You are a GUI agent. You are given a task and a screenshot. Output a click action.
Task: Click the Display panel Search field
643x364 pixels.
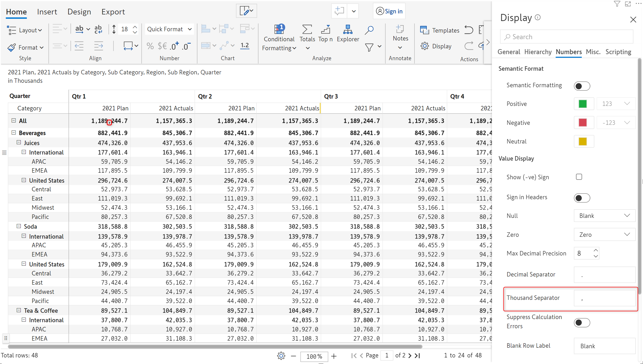click(x=567, y=37)
